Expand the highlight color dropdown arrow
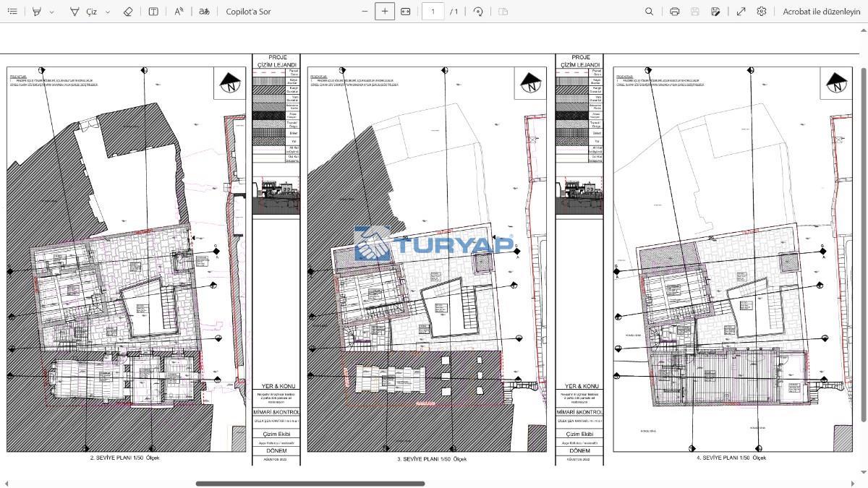 [x=51, y=12]
